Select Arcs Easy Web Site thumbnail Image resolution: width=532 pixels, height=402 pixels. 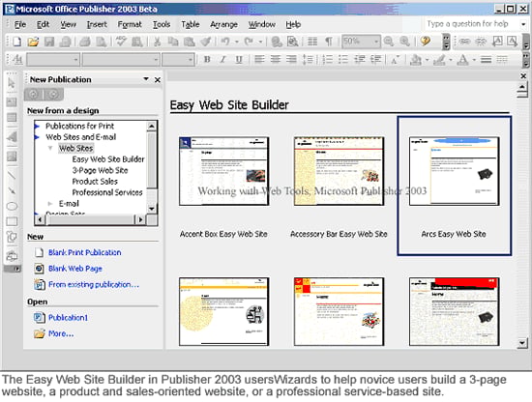(455, 171)
